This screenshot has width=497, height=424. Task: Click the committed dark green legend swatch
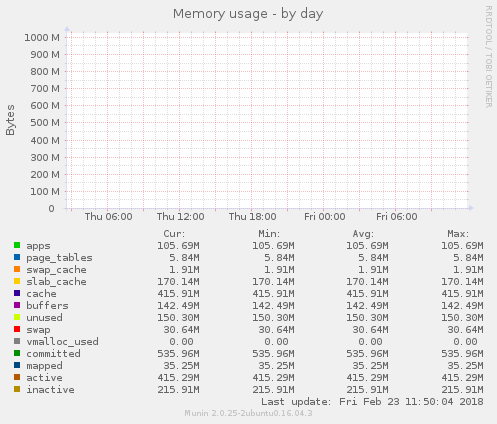pos(17,353)
